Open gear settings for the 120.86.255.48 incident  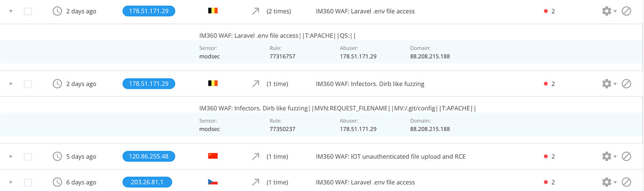tap(607, 156)
